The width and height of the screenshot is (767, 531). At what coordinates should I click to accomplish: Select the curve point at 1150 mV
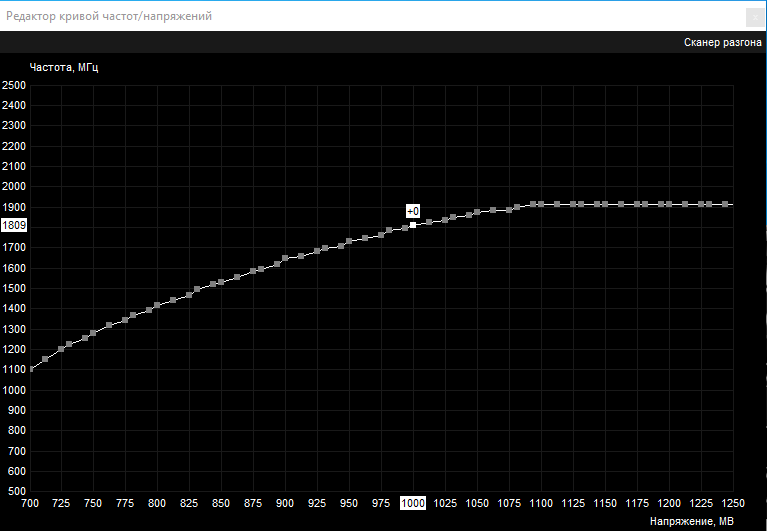pos(605,204)
